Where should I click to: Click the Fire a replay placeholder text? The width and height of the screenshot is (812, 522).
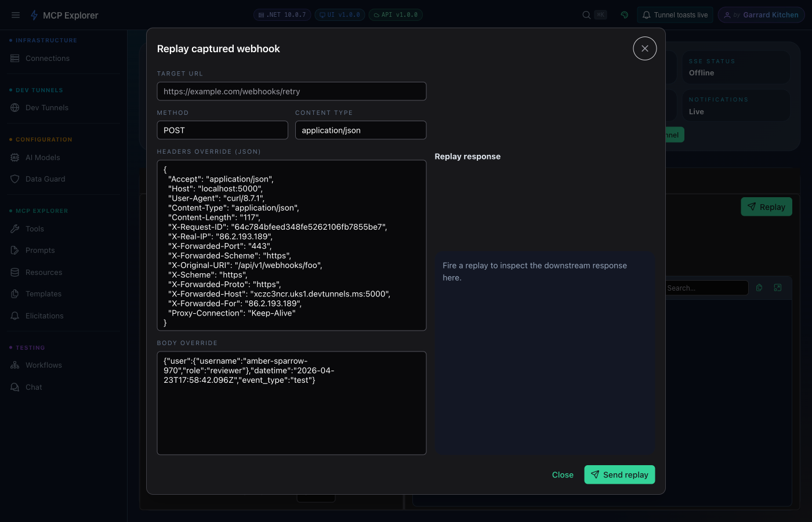click(535, 271)
